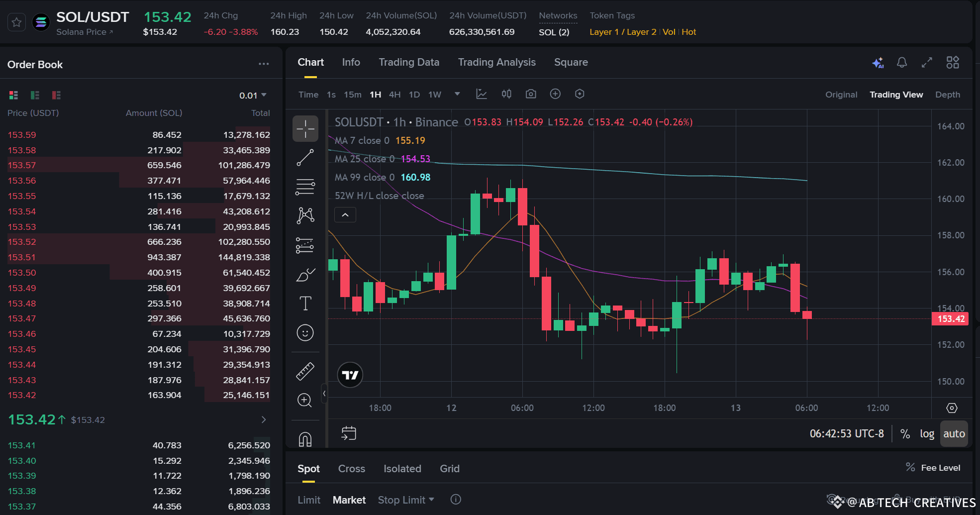Toggle log scale on chart
The height and width of the screenshot is (515, 980).
pyautogui.click(x=927, y=434)
